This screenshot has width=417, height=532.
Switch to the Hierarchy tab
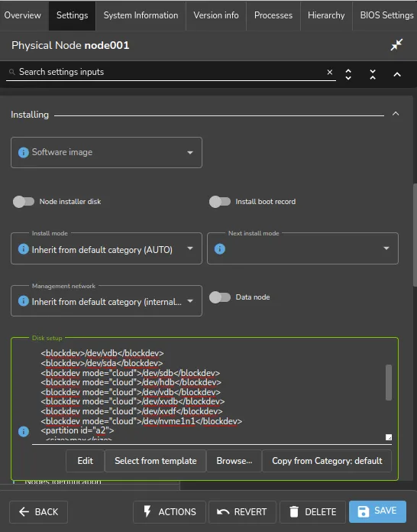pos(326,15)
